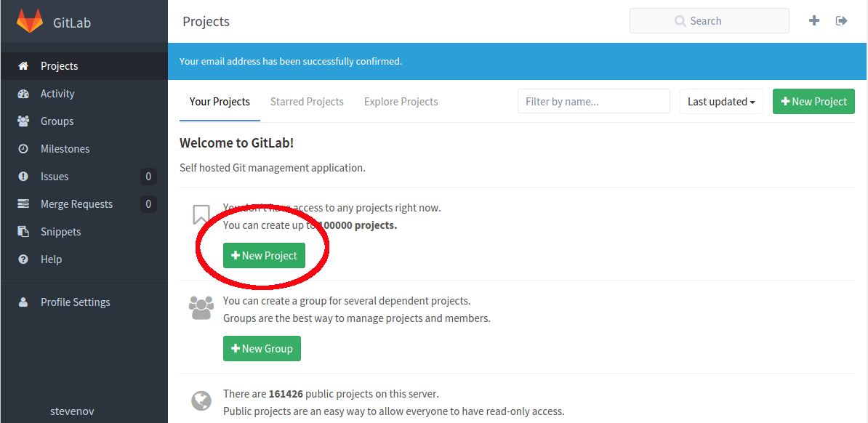868x423 pixels.
Task: Open Help in the sidebar
Action: pos(84,259)
